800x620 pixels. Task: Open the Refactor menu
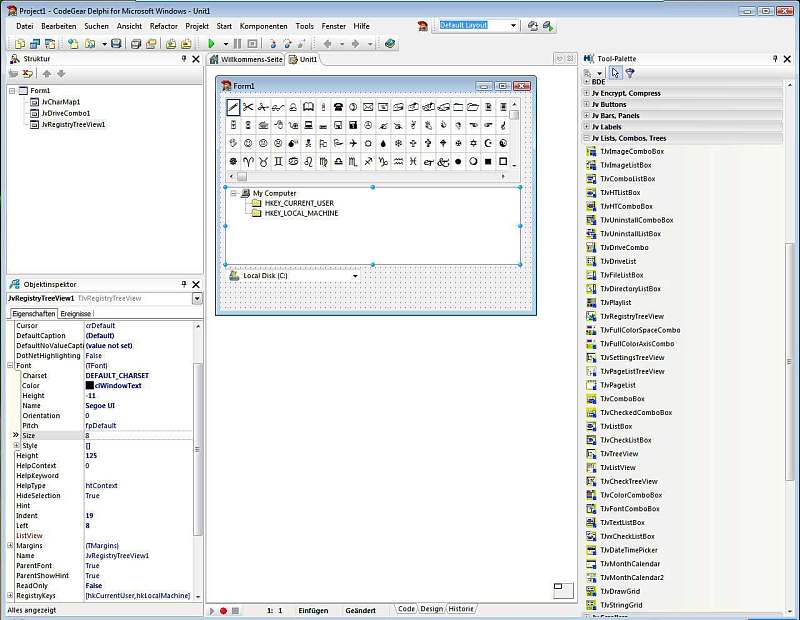[163, 25]
